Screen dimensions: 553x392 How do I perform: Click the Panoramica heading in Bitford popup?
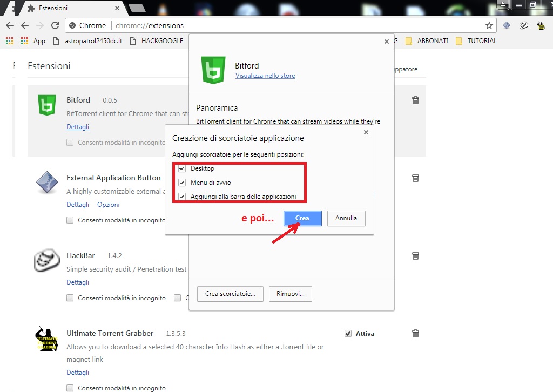coord(217,108)
